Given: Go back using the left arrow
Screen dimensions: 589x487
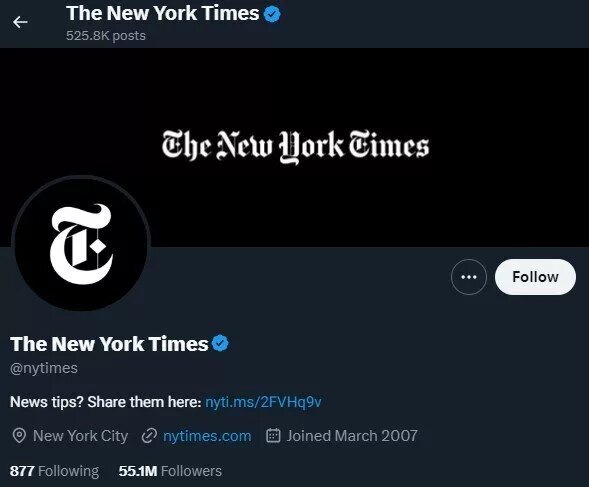Looking at the screenshot, I should pyautogui.click(x=20, y=22).
